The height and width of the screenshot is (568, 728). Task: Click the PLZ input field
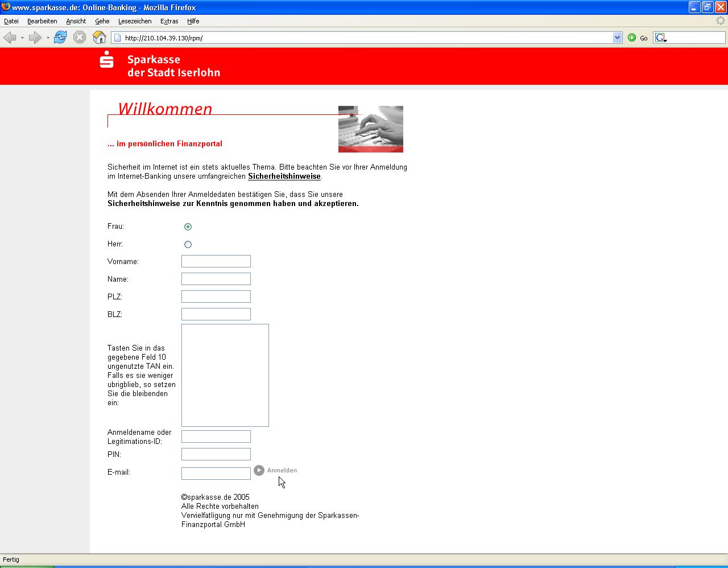coord(216,297)
